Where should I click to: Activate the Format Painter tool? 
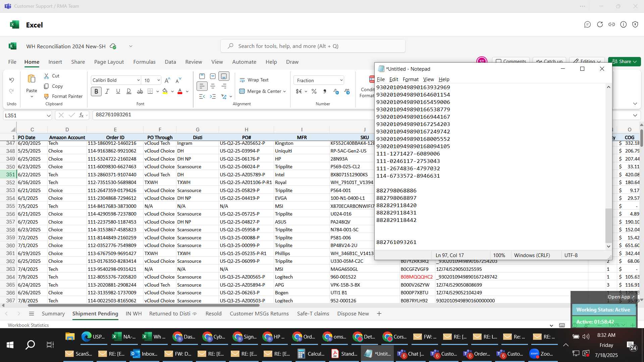tap(63, 96)
